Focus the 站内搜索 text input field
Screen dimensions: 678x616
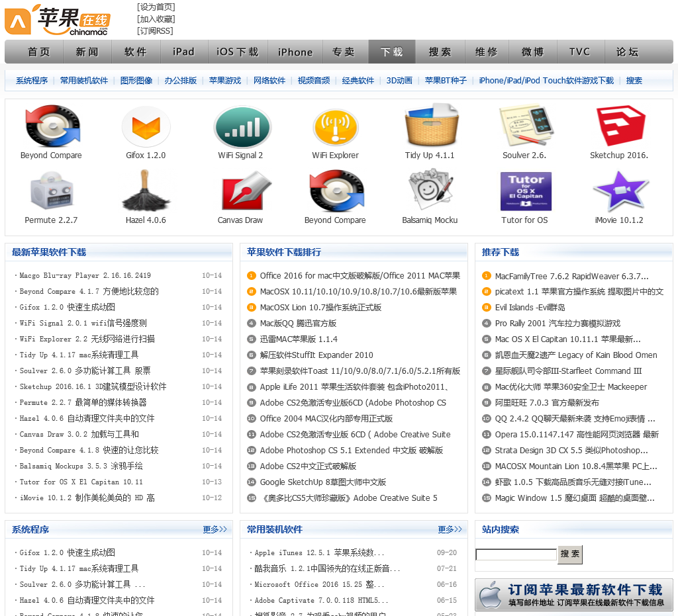516,554
